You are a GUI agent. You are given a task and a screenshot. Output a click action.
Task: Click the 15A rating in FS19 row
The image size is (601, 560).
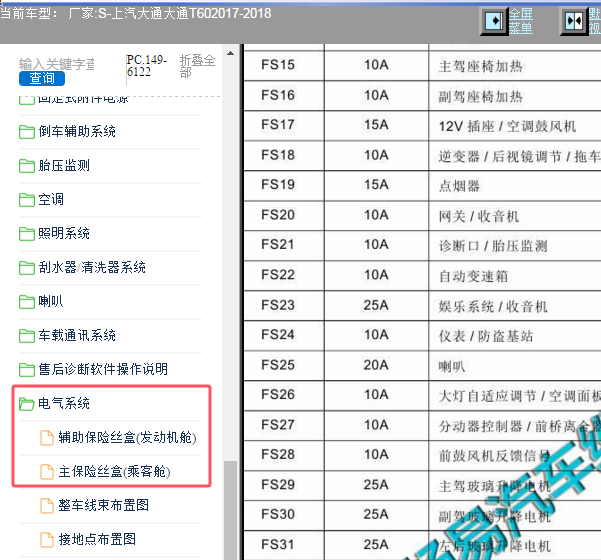click(x=376, y=185)
